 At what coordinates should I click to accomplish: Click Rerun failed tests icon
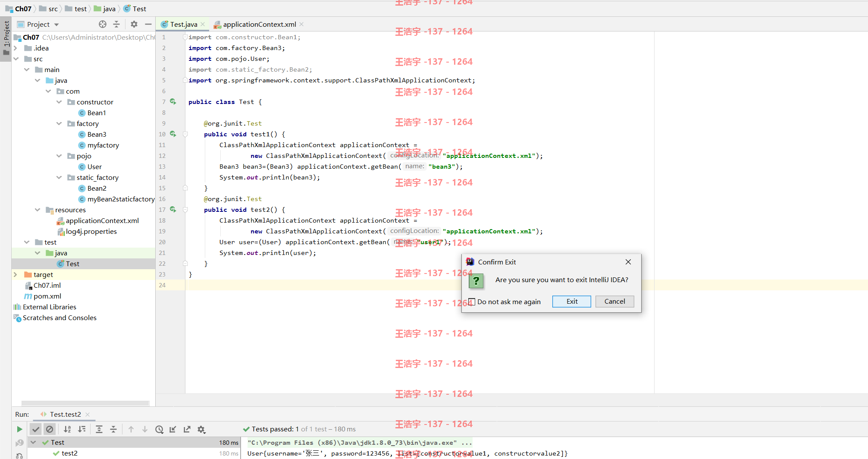click(x=19, y=443)
